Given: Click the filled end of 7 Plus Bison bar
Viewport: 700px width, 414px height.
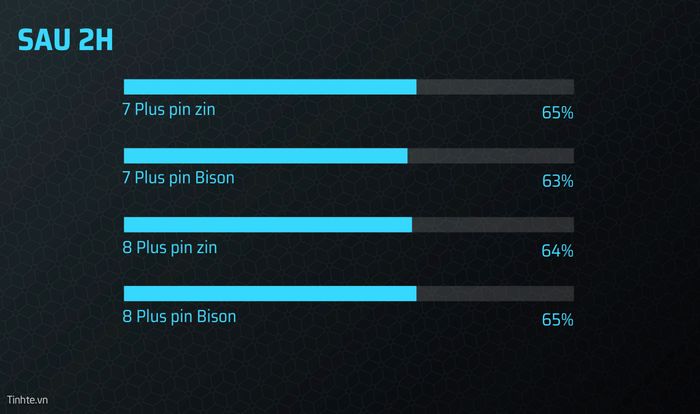Looking at the screenshot, I should pos(401,156).
